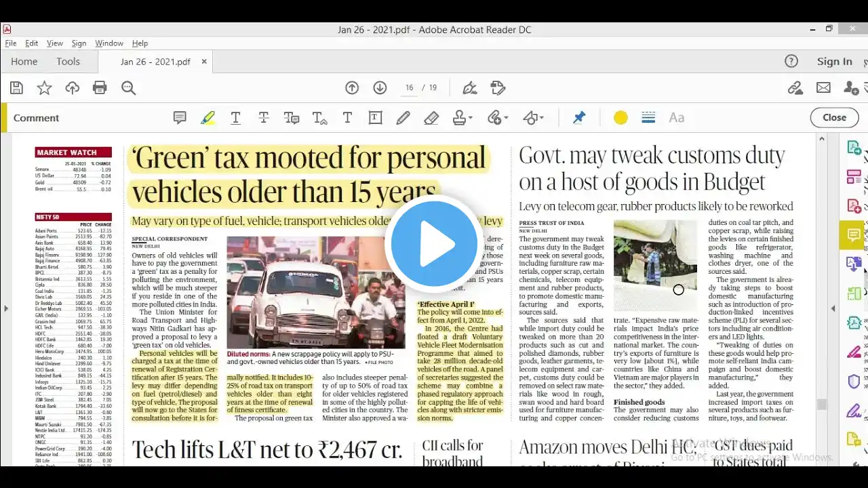Open the Protect shield tool in the right pane
This screenshot has height=488, width=868.
[x=854, y=381]
